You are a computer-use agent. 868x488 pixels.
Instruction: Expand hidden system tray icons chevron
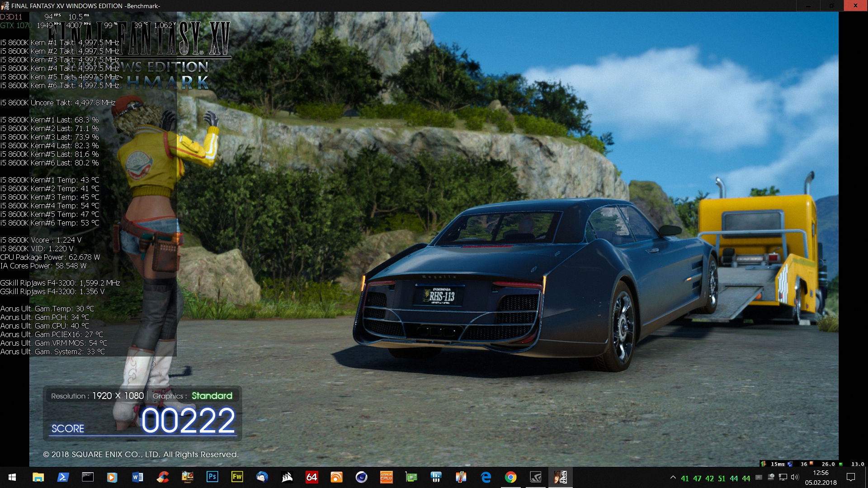(x=673, y=478)
